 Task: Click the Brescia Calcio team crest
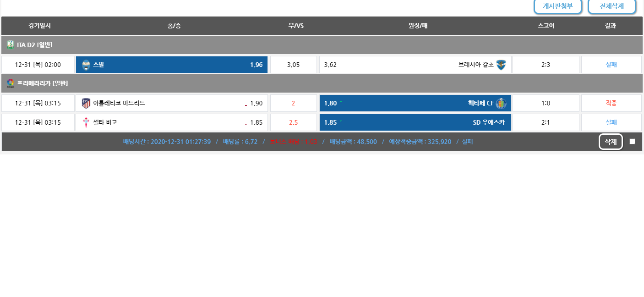click(x=501, y=65)
